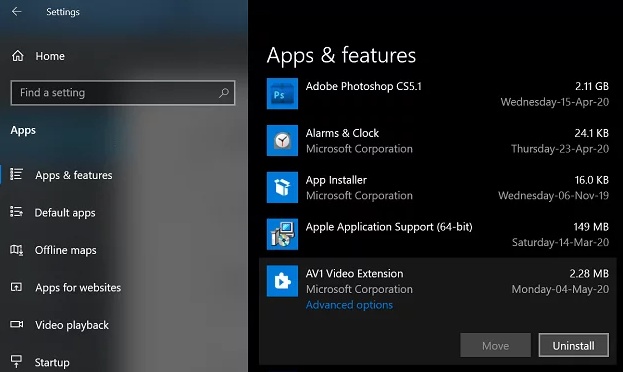623x372 pixels.
Task: Click the Default apps icon
Action: pos(16,211)
